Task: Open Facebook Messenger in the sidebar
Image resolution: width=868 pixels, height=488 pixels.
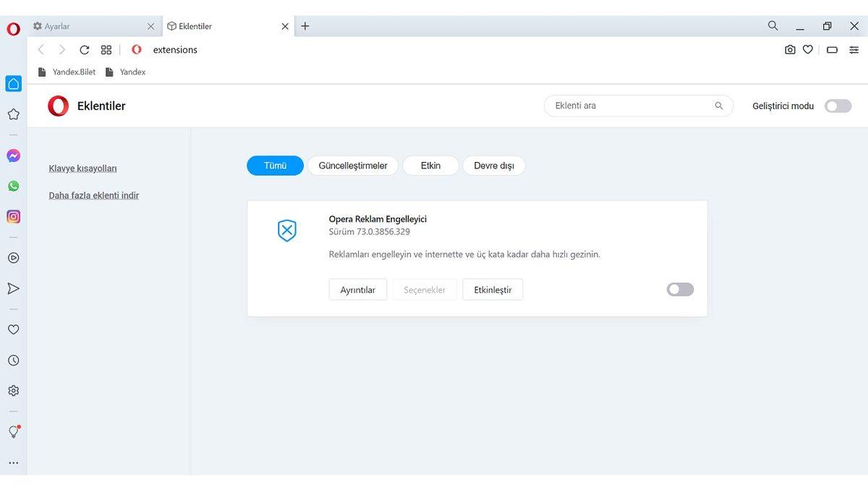Action: (13, 155)
